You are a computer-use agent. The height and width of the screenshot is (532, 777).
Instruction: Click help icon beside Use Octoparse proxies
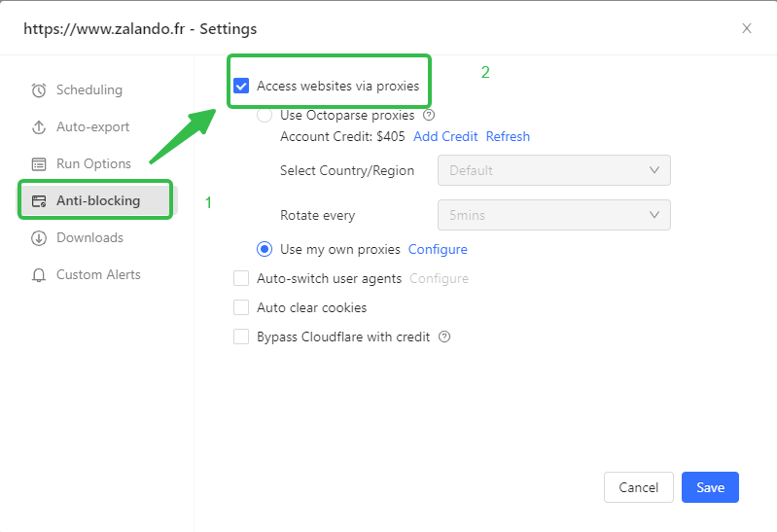click(x=429, y=115)
